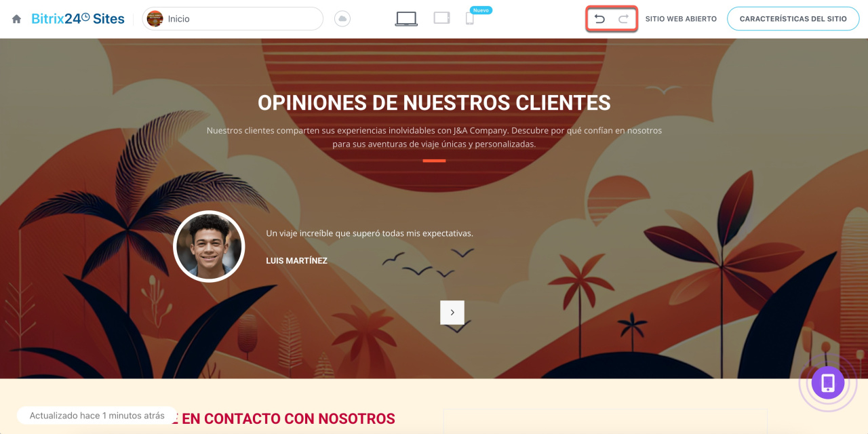The height and width of the screenshot is (434, 868).
Task: Select the Contacto con Nosotros heading
Action: coord(288,419)
